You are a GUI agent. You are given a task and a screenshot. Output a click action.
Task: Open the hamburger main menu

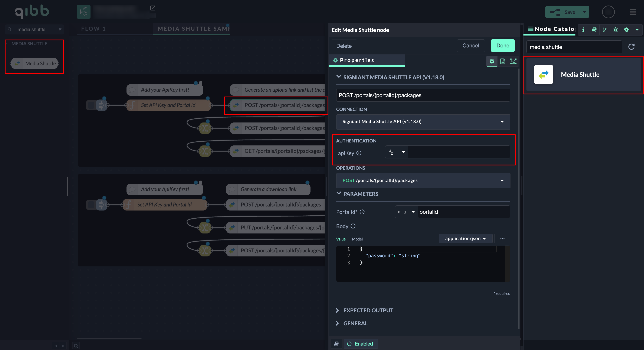click(x=633, y=12)
